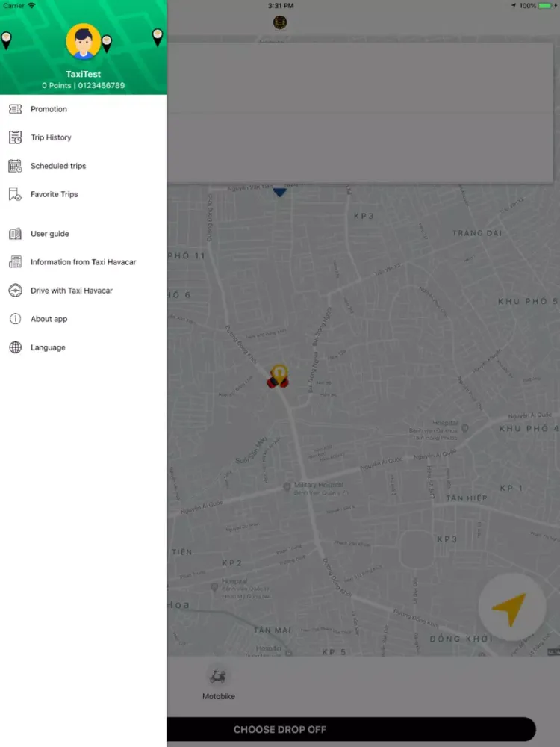Tap the TRANG DAI map label
The image size is (560, 747).
(477, 233)
